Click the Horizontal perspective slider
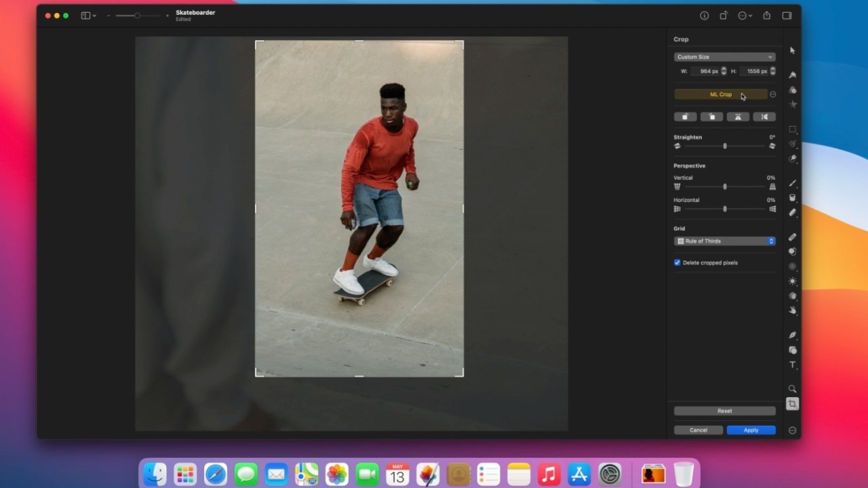This screenshot has width=868, height=488. tap(725, 209)
